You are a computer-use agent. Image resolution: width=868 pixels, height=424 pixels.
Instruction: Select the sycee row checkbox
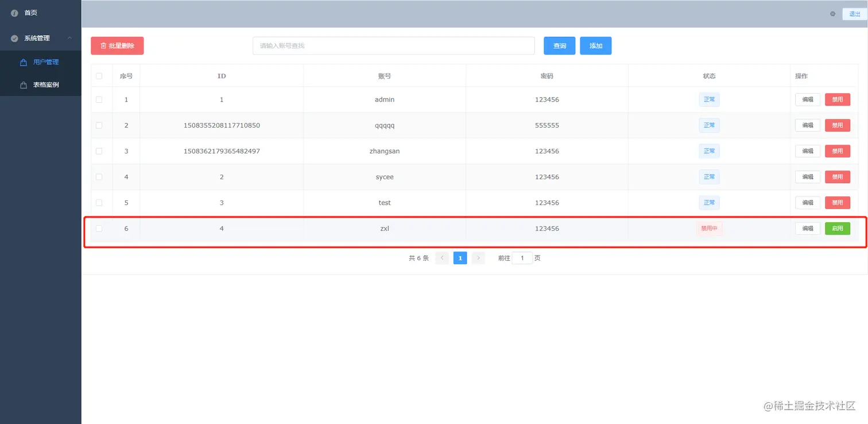[99, 177]
